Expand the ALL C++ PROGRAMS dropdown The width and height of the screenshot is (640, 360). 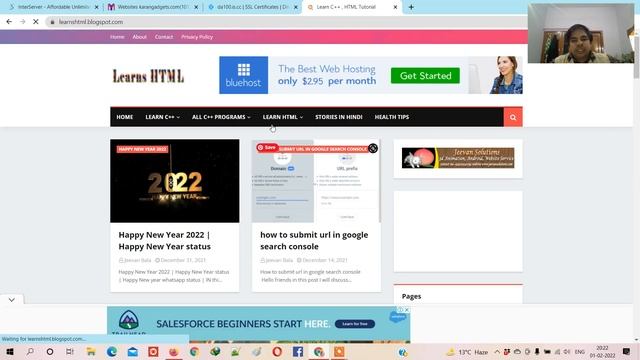click(x=221, y=117)
